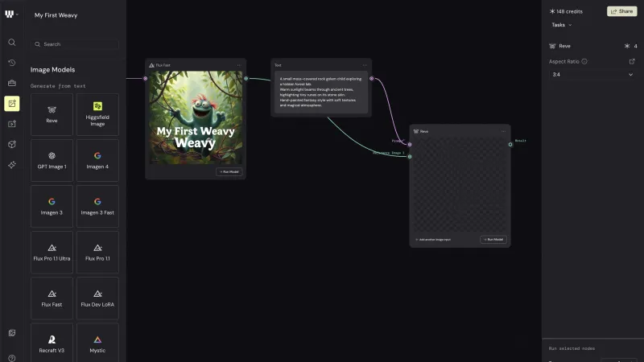This screenshot has height=362, width=644.
Task: Click Run Model on the Reve node
Action: click(493, 239)
